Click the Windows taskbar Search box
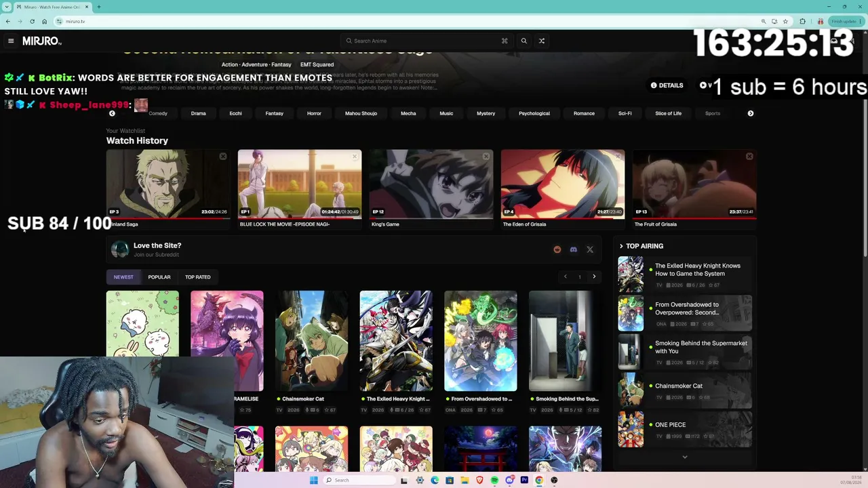 pyautogui.click(x=358, y=480)
